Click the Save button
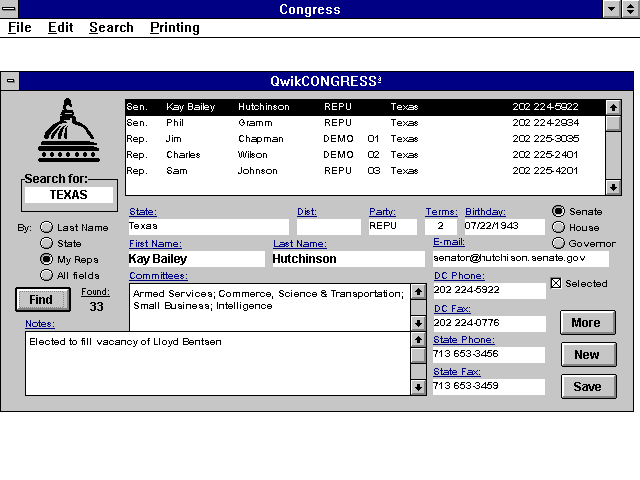640x480 pixels. [587, 386]
